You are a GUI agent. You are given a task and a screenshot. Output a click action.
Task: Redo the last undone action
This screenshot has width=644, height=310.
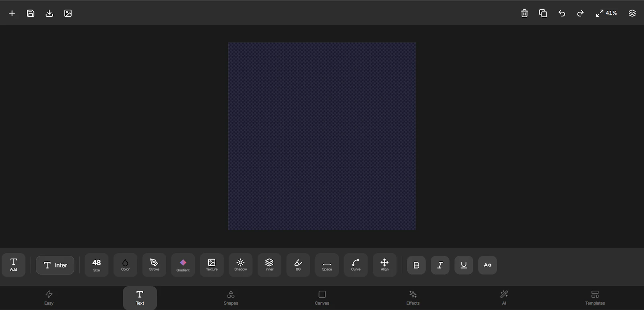(580, 13)
